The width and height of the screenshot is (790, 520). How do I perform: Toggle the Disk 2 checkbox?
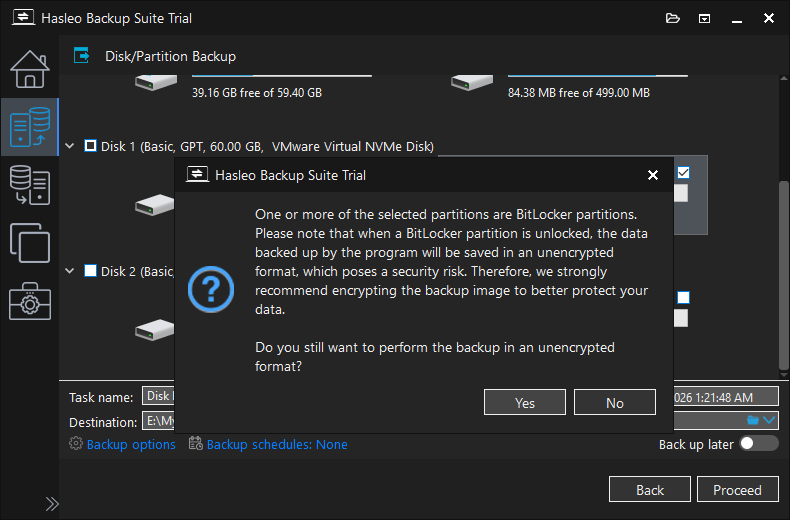click(x=90, y=271)
